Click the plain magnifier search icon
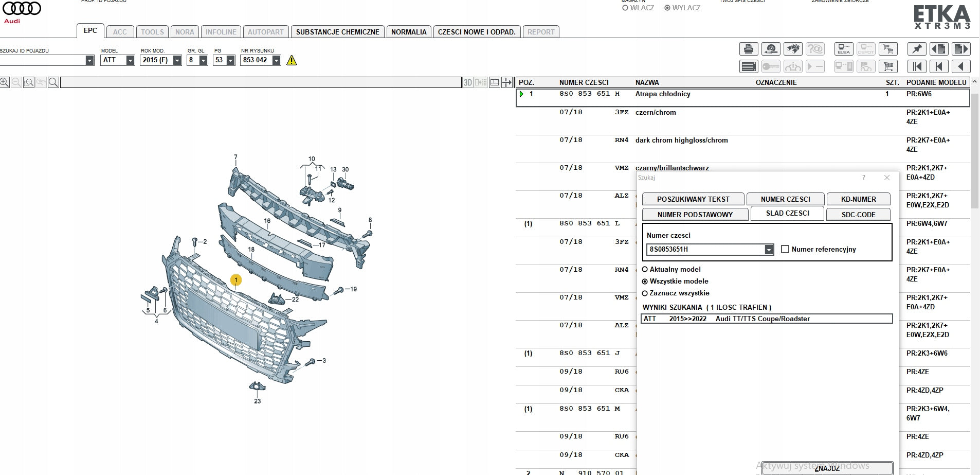Viewport: 980px width, 475px height. (x=53, y=82)
